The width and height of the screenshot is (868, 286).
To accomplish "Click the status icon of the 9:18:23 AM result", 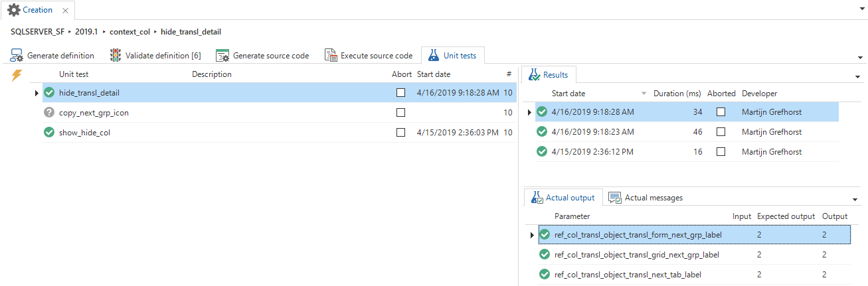I will (542, 132).
